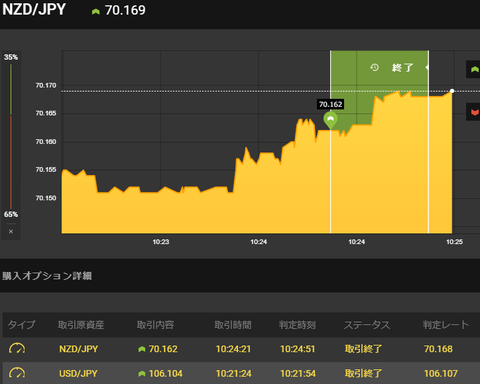Click the 70.162 price tooltip label
This screenshot has height=384, width=480.
click(330, 104)
